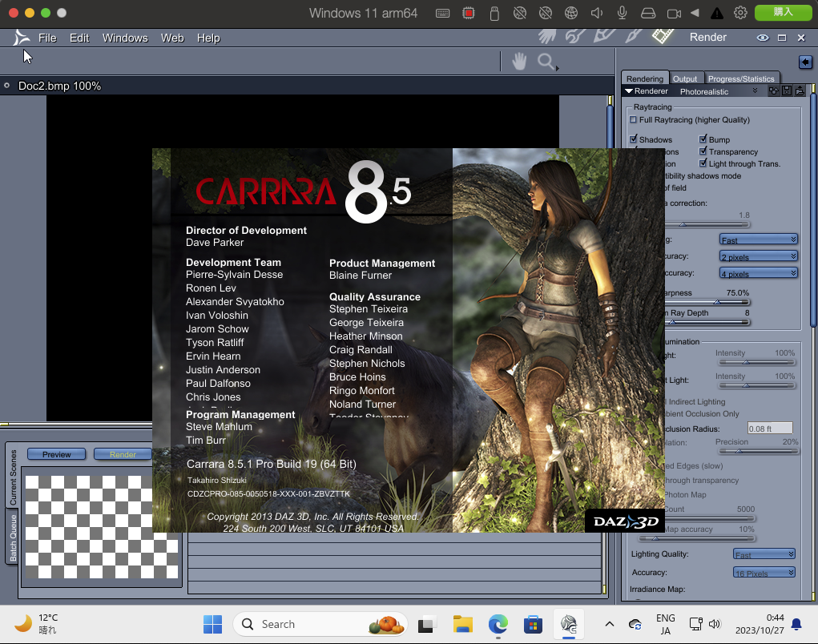818x644 pixels.
Task: Toggle the Shadows checkbox
Action: point(633,139)
